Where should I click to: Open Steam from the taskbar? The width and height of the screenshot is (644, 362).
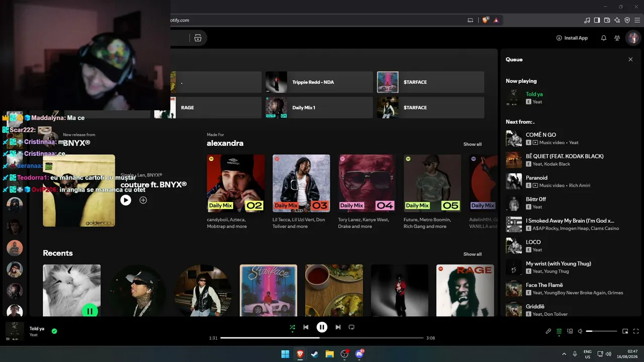(x=315, y=354)
